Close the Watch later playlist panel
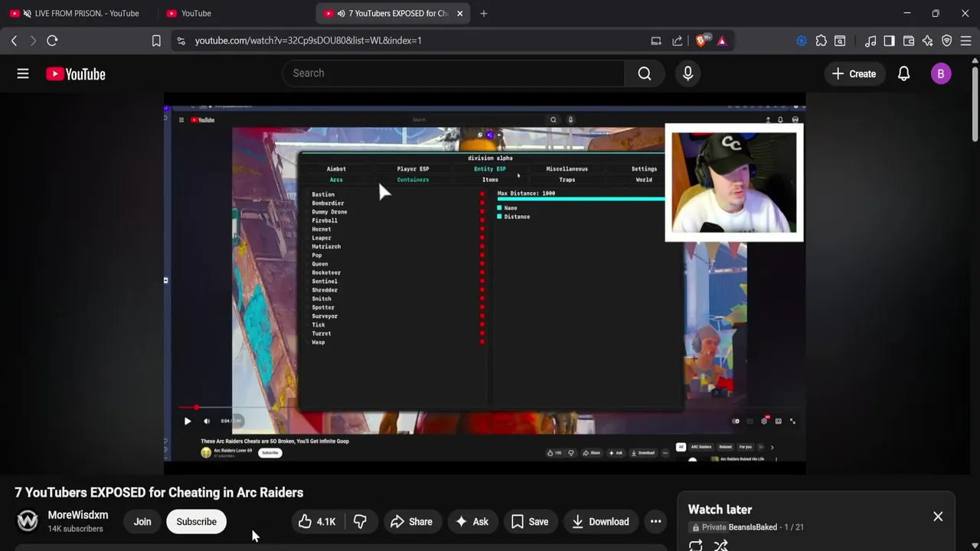This screenshot has height=551, width=980. pos(938,517)
